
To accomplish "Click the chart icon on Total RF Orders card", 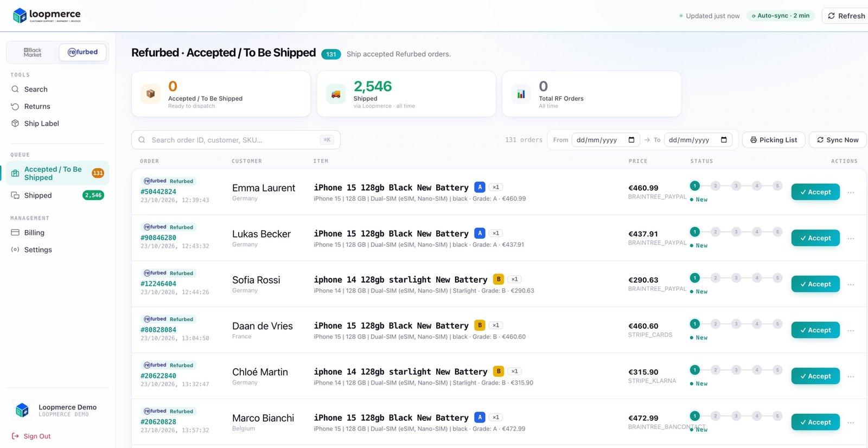I will (x=521, y=94).
